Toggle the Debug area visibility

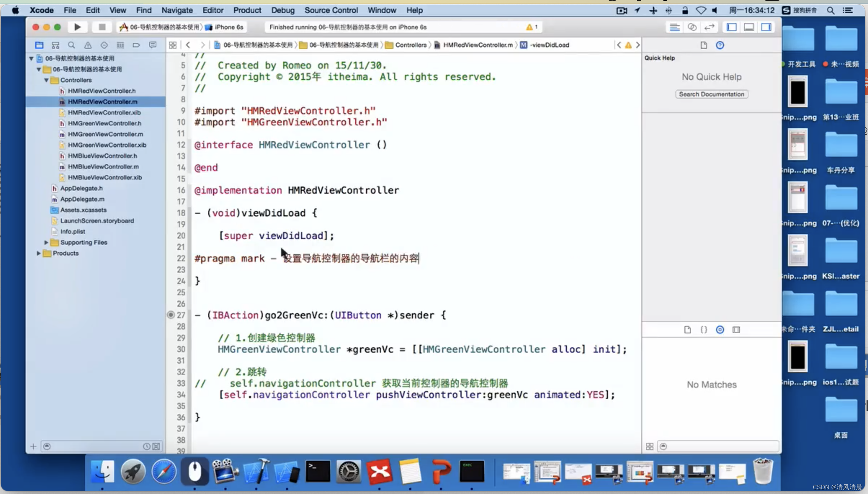coord(749,27)
